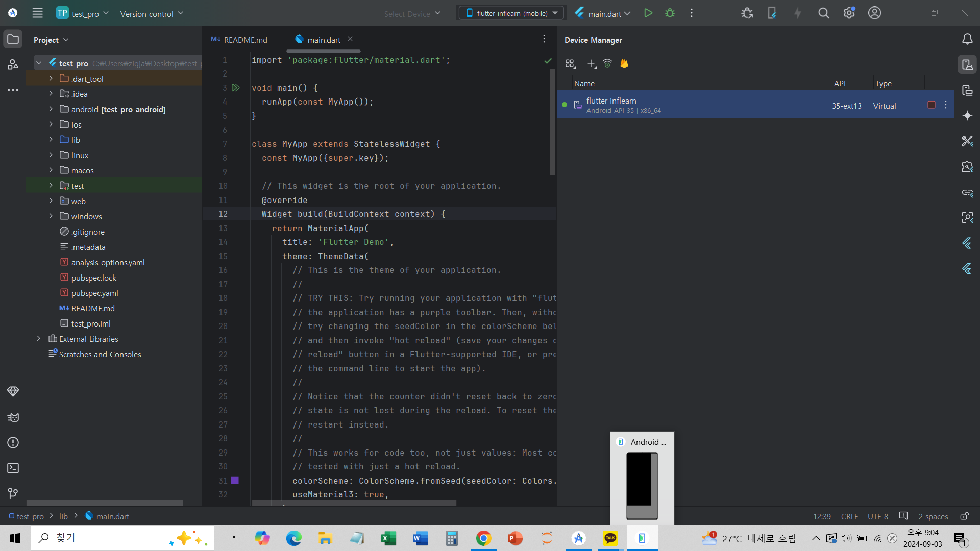Open the main.dart run configuration dropdown
This screenshot has height=551, width=980.
(603, 13)
